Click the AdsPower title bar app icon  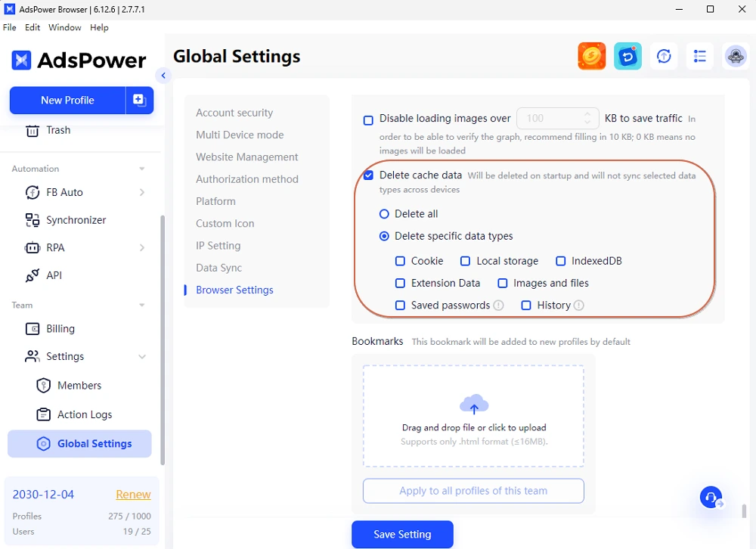[9, 9]
